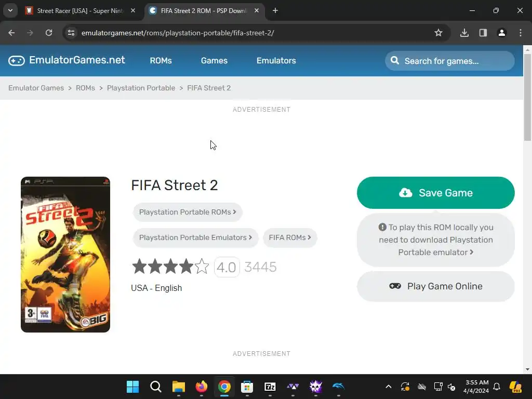Go to ROMs breadcrumb link
This screenshot has height=399, width=532.
click(x=85, y=88)
